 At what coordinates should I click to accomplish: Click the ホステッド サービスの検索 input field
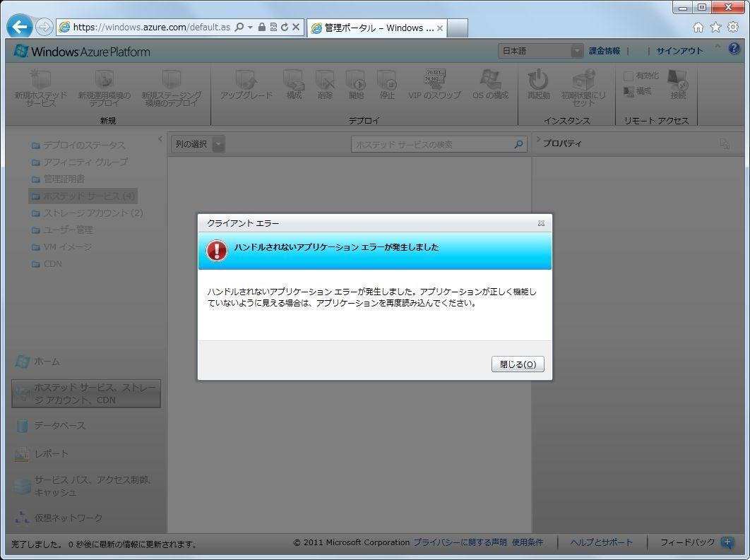click(x=431, y=144)
